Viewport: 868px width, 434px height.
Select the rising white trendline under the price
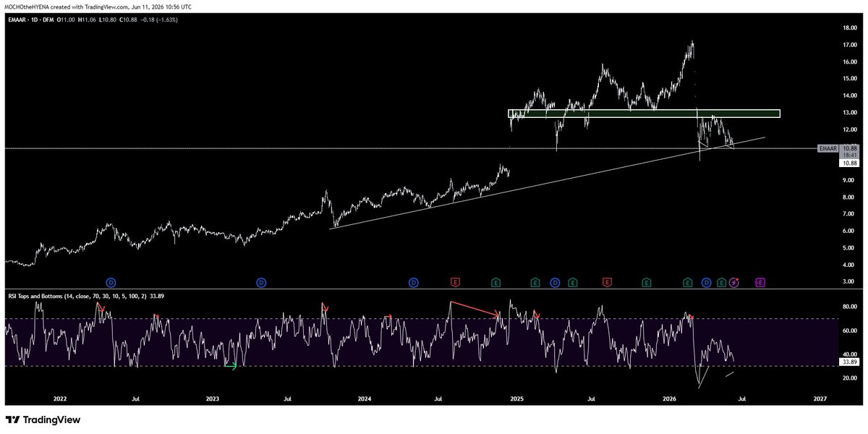click(x=547, y=182)
